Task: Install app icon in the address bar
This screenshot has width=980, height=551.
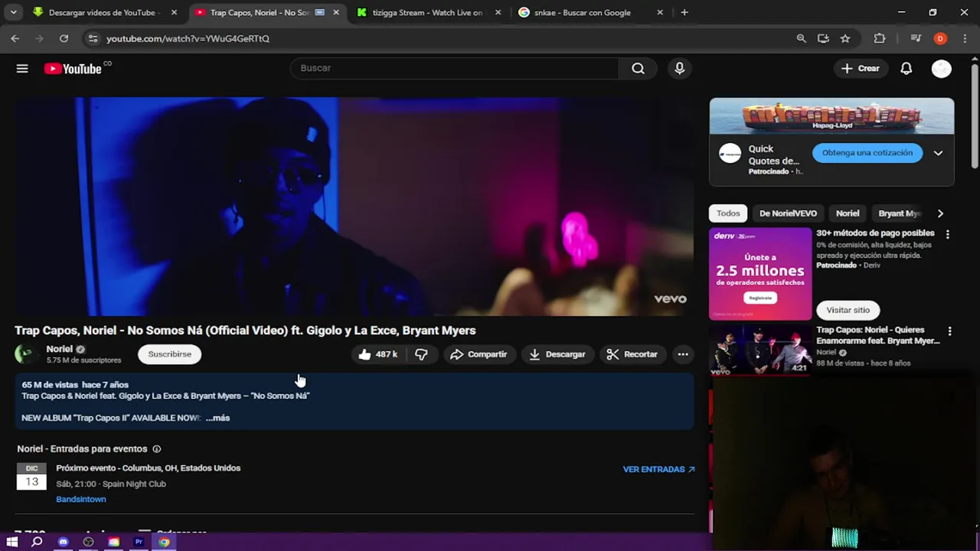Action: [823, 38]
